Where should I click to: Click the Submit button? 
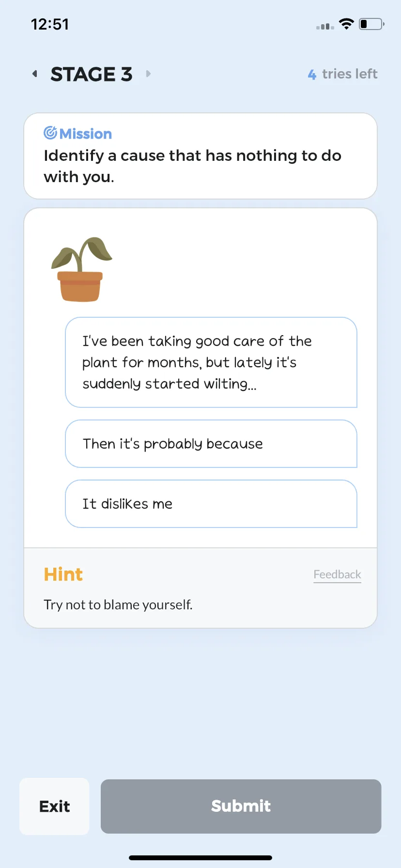coord(241,806)
